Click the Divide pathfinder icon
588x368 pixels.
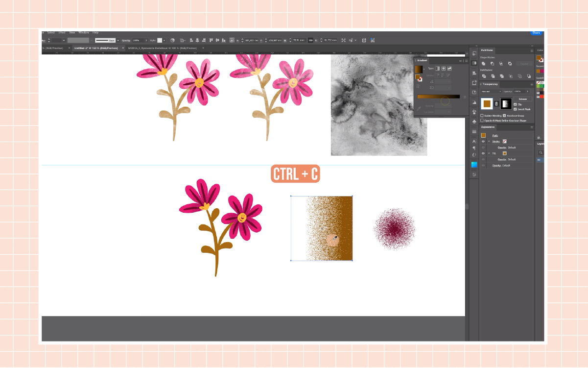[x=483, y=76]
